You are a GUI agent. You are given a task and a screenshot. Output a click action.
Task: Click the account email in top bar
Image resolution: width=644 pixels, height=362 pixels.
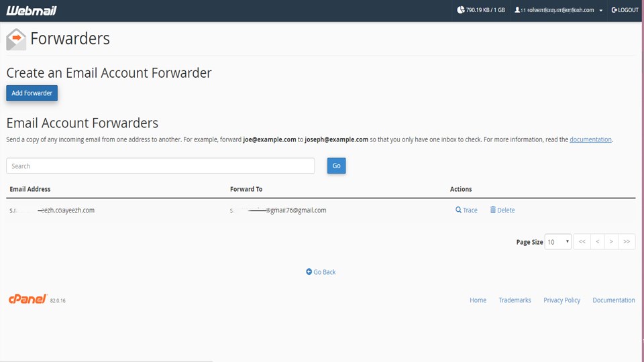(557, 10)
